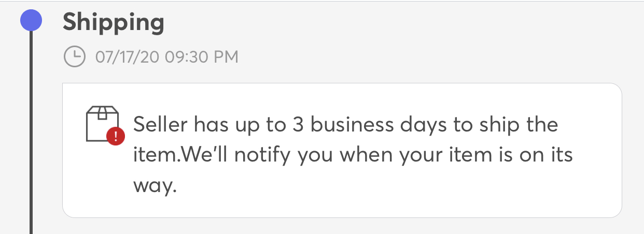Click the blue Shipping timeline dot

(31, 22)
